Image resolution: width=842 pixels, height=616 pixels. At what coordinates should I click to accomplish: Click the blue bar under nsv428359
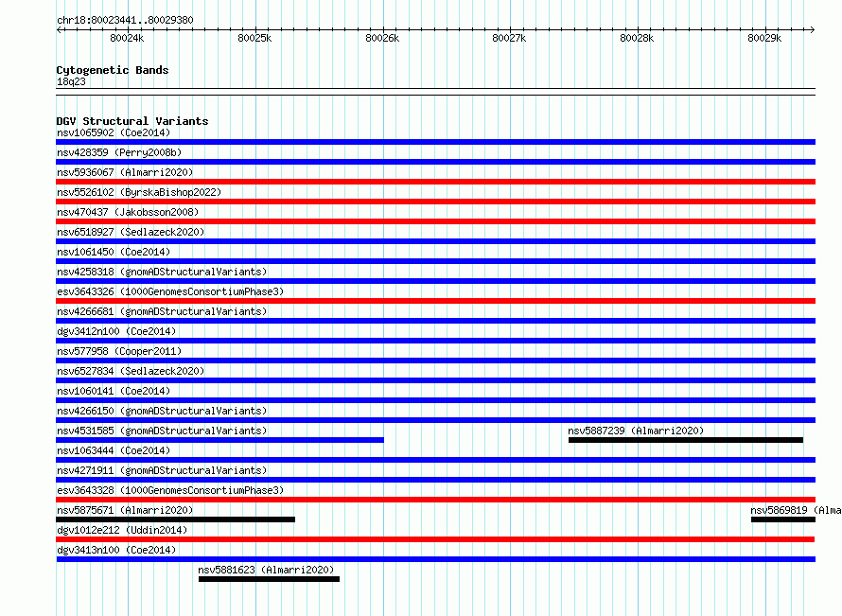point(435,162)
